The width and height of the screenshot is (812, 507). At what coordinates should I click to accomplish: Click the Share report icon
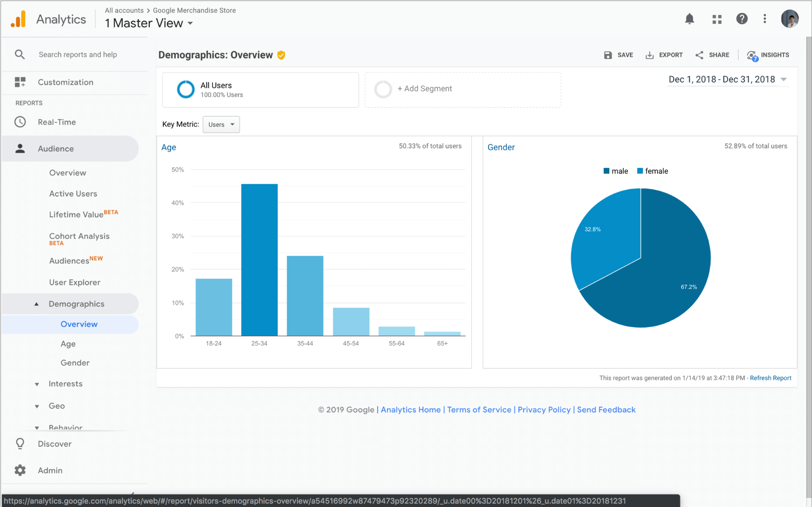pyautogui.click(x=699, y=55)
